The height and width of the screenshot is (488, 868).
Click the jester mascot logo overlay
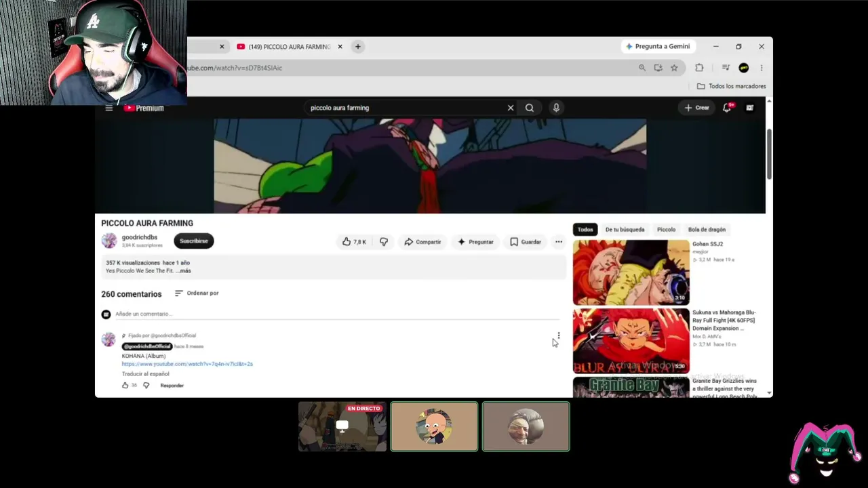825,453
